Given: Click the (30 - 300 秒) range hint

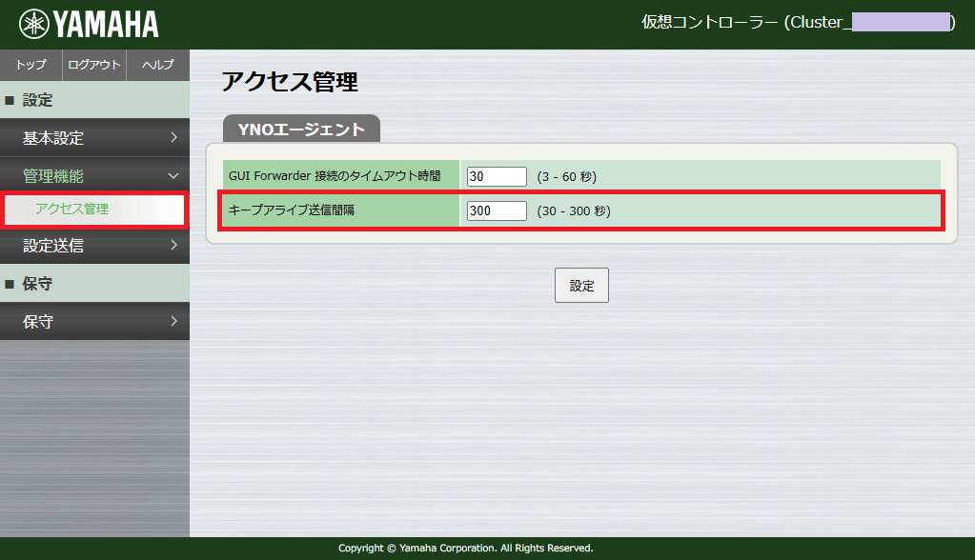Looking at the screenshot, I should pos(574,210).
